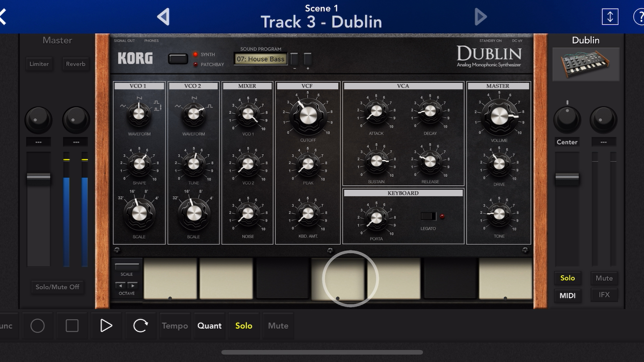Shift the keyboard octave down with the left arrow
644x362 pixels.
click(x=121, y=285)
